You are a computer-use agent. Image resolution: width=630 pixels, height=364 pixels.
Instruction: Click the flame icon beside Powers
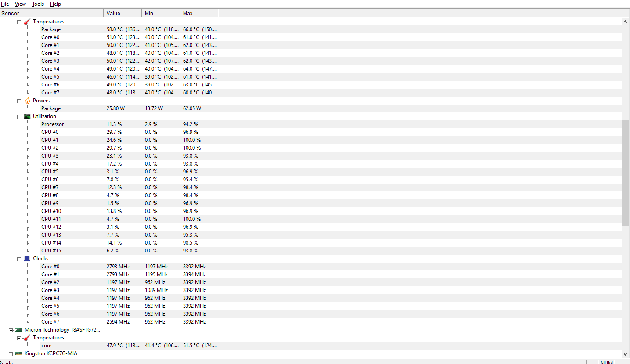coord(27,101)
